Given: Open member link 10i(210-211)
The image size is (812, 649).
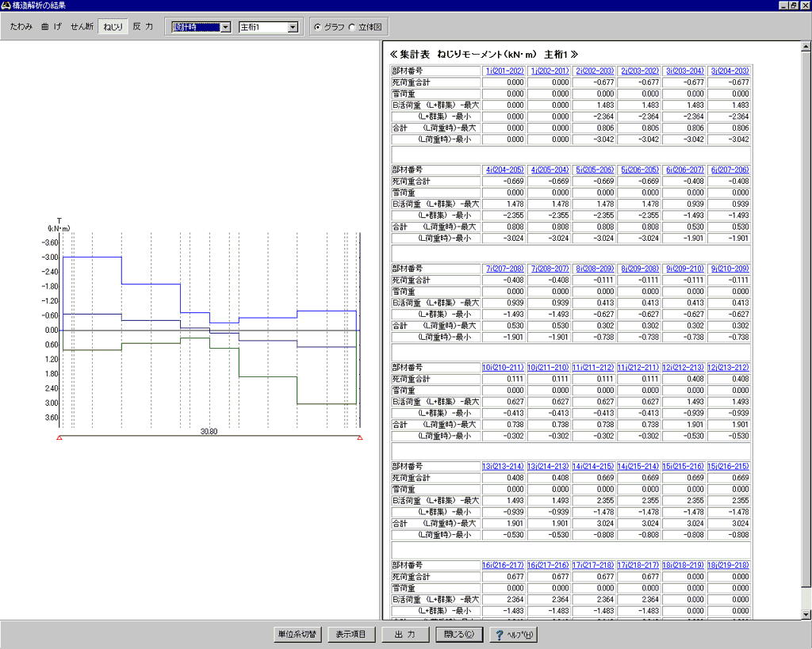Looking at the screenshot, I should click(504, 368).
